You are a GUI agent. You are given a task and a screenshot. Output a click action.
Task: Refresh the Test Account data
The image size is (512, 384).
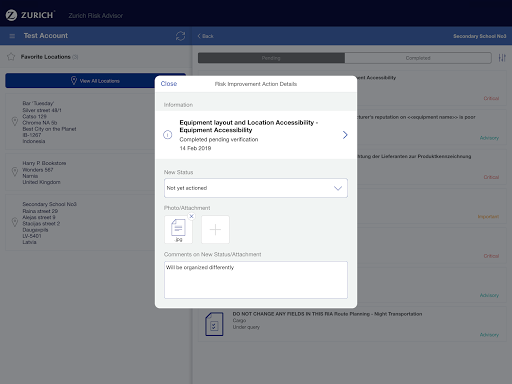pyautogui.click(x=180, y=36)
